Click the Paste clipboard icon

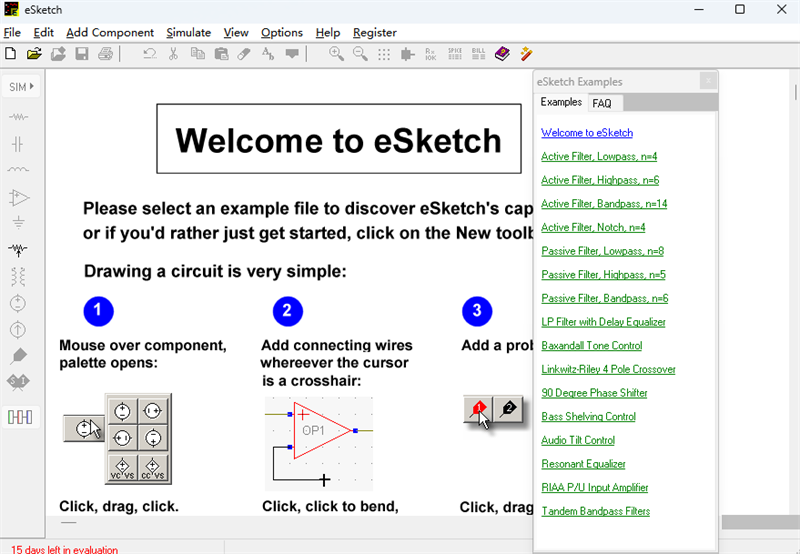221,54
